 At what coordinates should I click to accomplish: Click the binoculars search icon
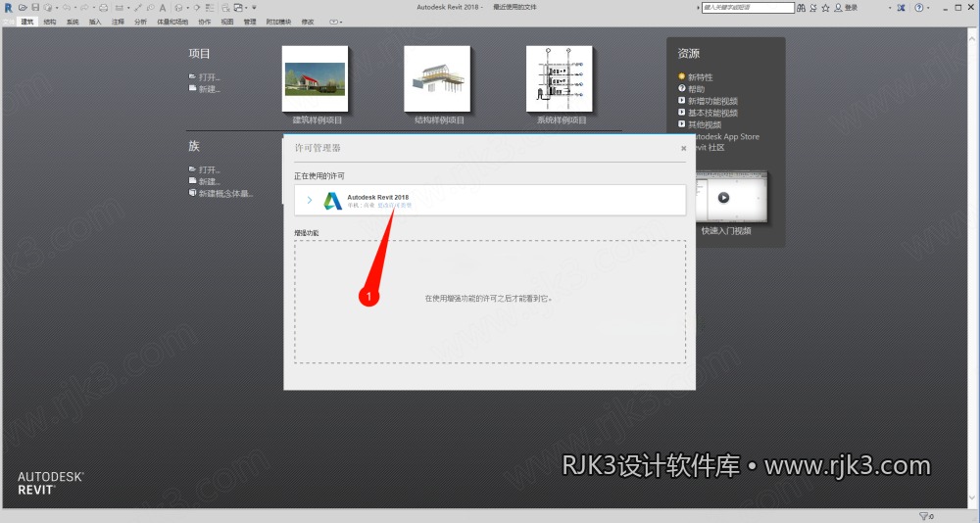[x=801, y=8]
